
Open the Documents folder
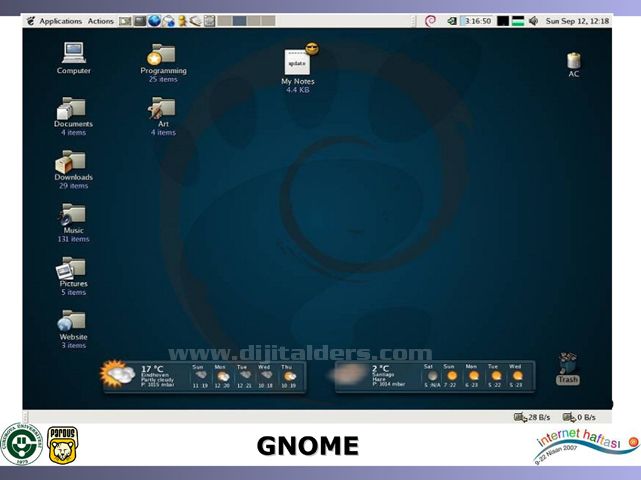(x=73, y=108)
